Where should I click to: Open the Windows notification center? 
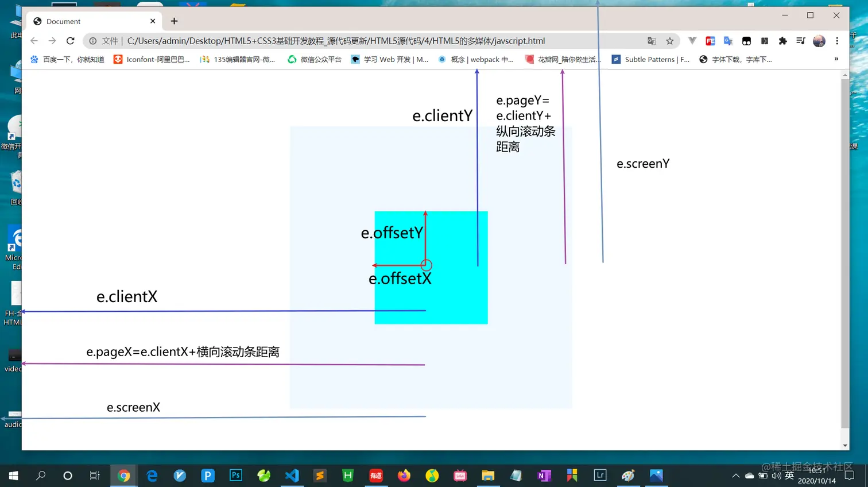pos(850,476)
